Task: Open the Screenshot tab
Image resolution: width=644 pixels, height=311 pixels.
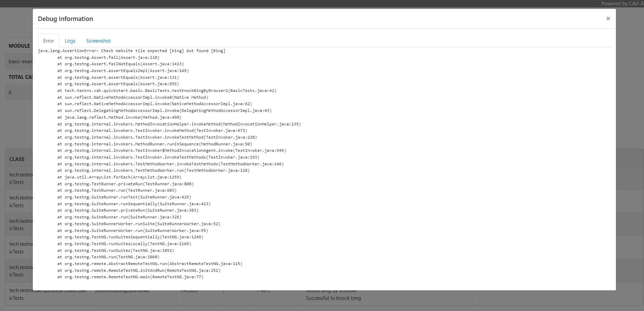Action: [x=98, y=41]
